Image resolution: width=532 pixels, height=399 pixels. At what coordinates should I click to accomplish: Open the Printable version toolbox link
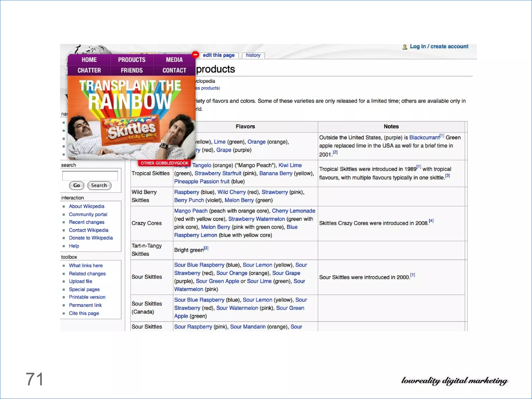(87, 297)
